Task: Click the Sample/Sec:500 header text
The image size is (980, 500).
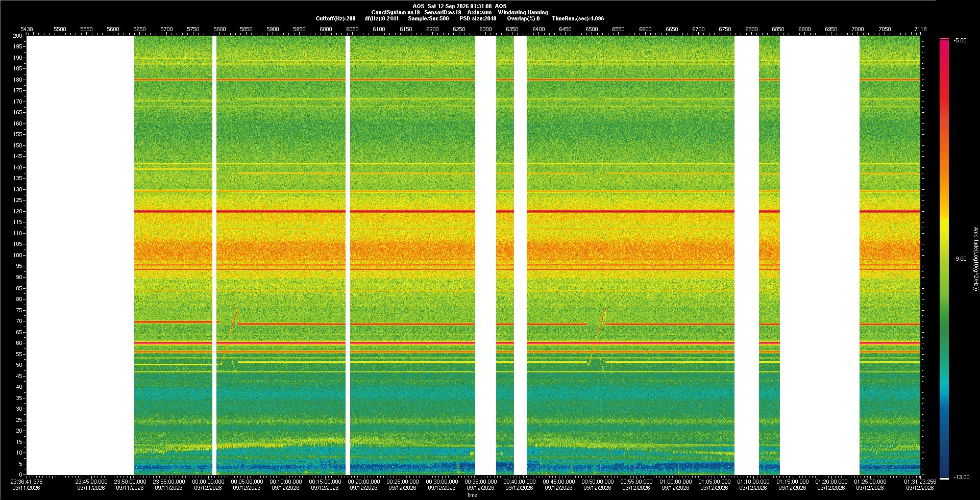Action: (428, 18)
